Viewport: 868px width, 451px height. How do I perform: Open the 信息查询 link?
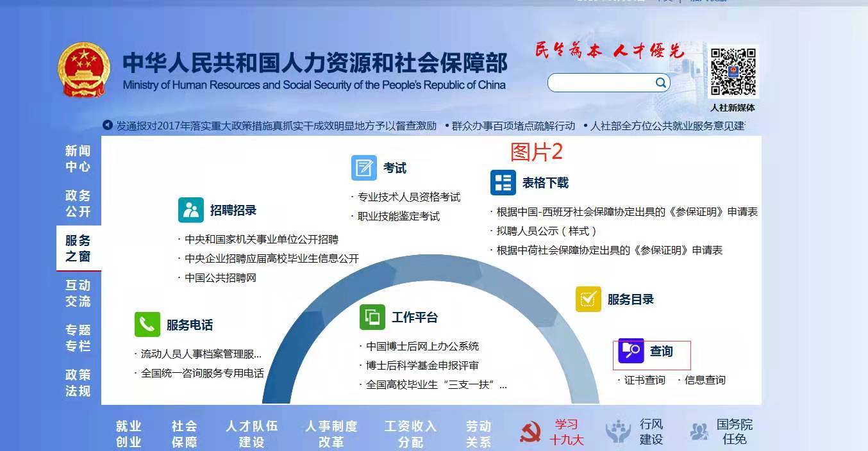coord(705,380)
